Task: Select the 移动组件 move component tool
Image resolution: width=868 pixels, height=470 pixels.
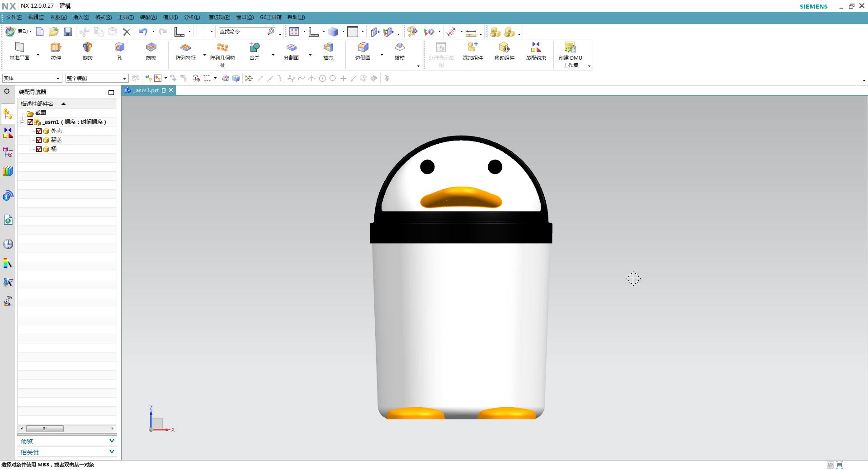Action: tap(505, 52)
